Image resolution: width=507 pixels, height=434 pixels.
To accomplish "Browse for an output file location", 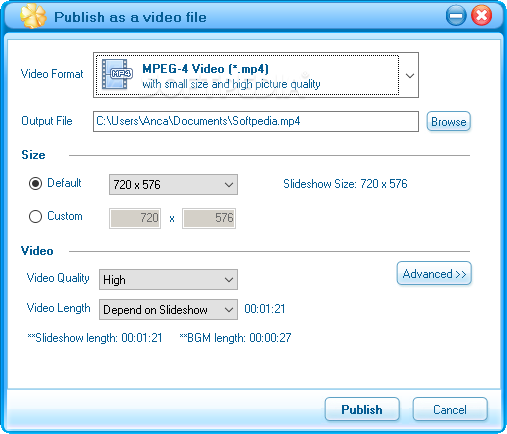I will [x=449, y=122].
